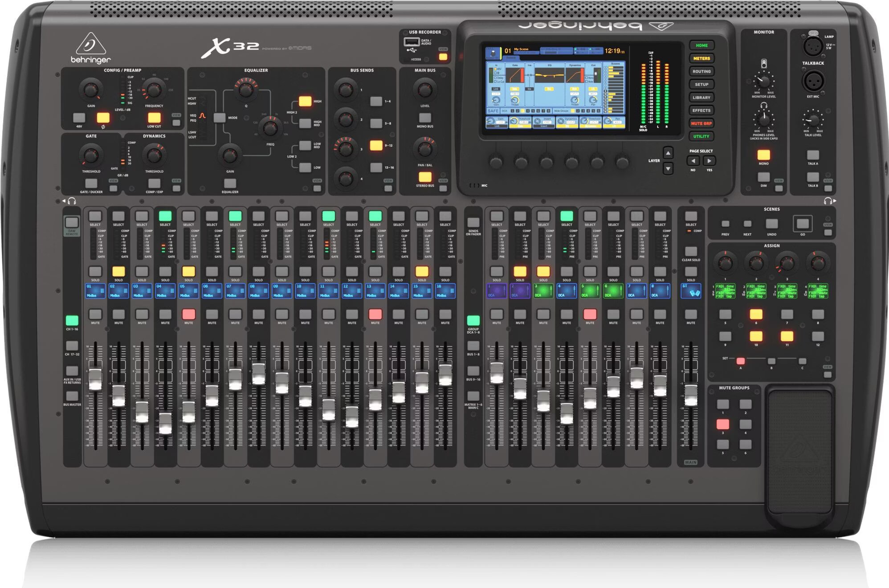Select the EFFECTS screen button

[701, 110]
